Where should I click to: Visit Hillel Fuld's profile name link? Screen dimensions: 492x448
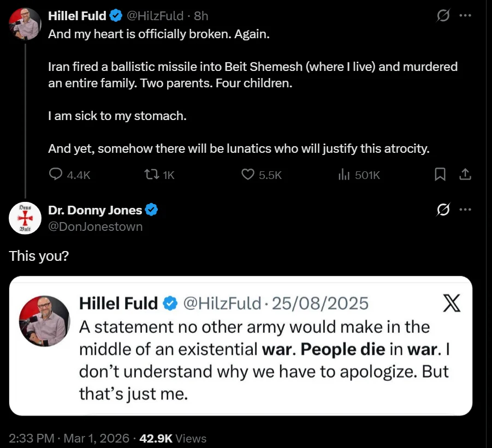coord(77,16)
